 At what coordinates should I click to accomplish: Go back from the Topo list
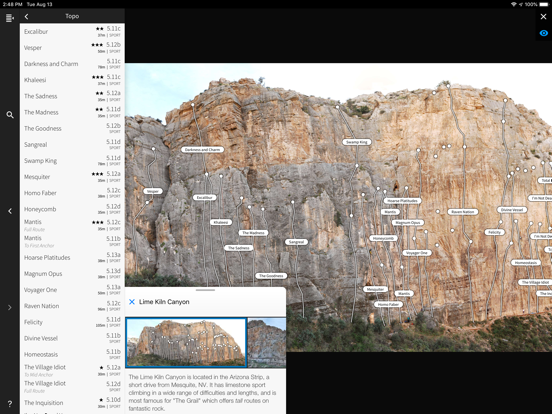click(26, 17)
